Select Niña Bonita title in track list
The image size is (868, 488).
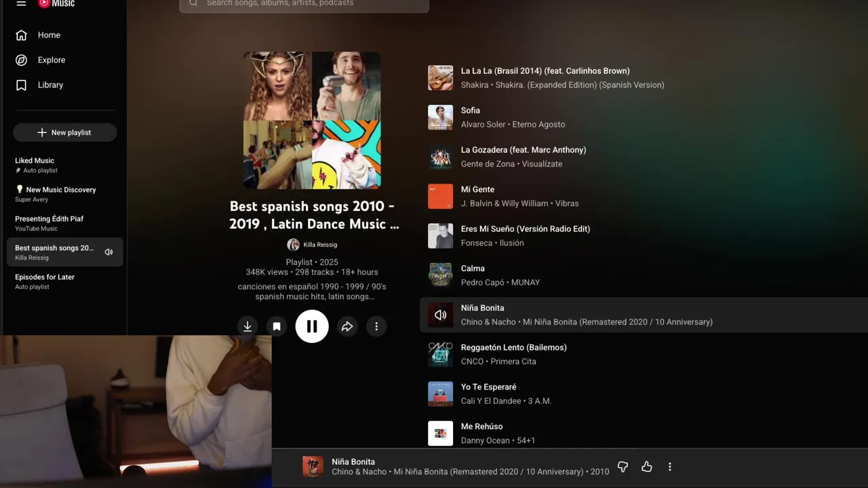(482, 308)
